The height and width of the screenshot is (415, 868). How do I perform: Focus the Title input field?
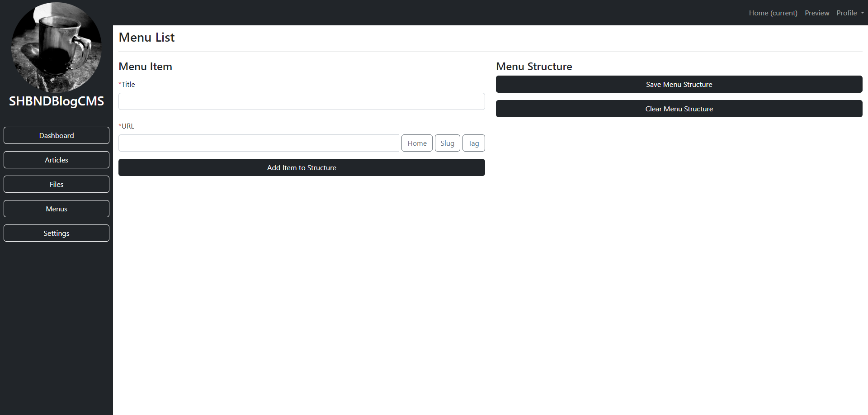tap(302, 101)
